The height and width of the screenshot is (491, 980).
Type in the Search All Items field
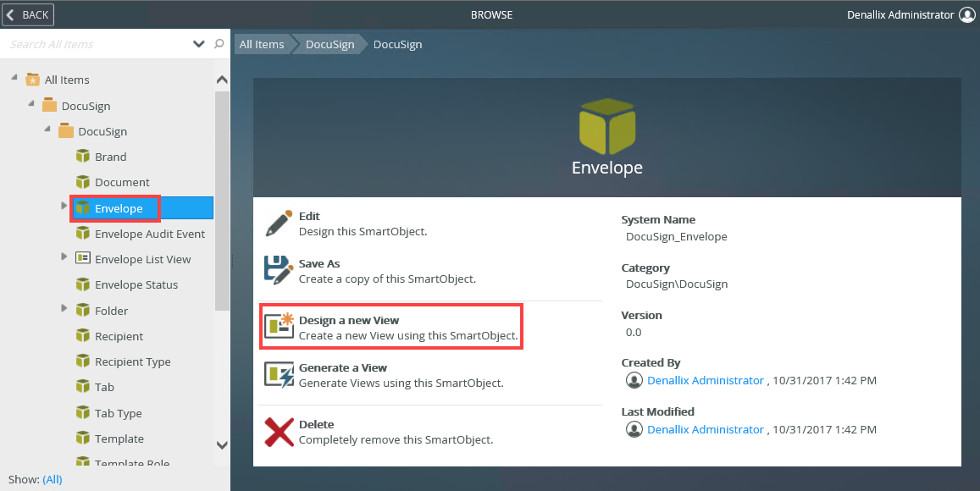pyautogui.click(x=97, y=44)
